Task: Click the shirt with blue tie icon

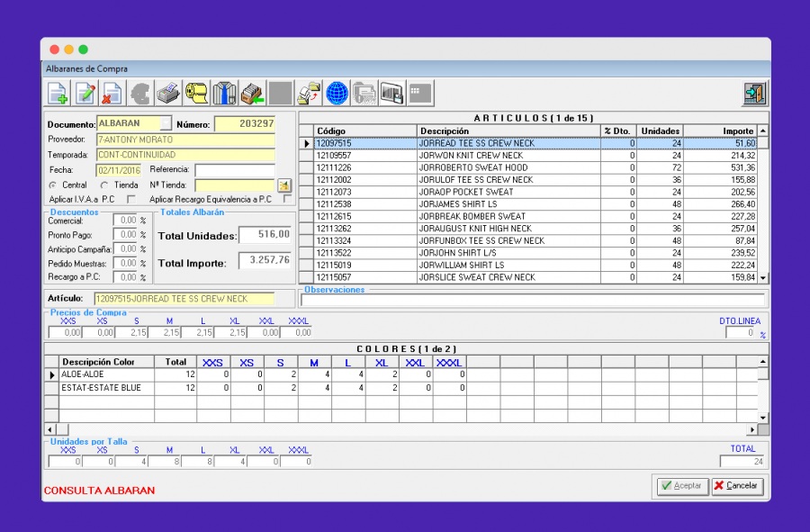Action: tap(224, 94)
